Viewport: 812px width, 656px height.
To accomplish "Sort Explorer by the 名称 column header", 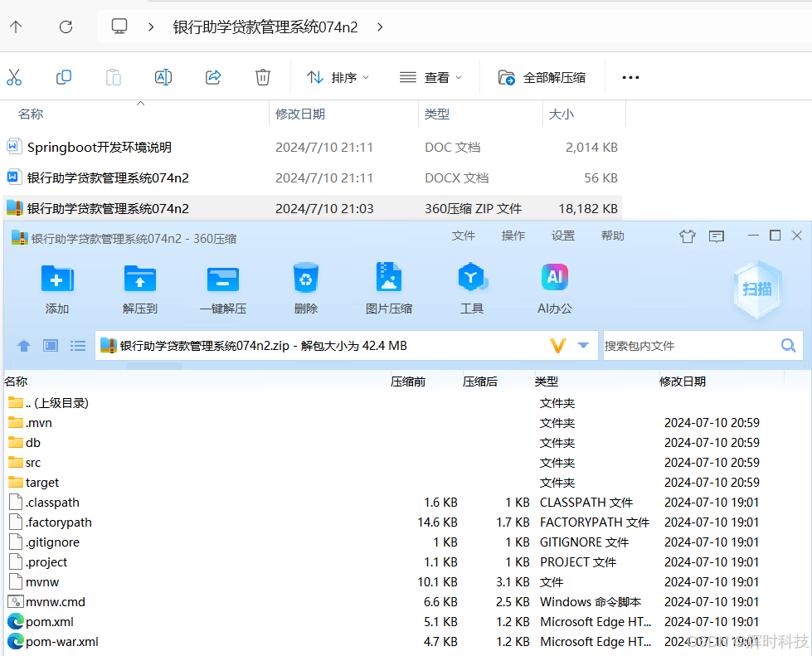I will coord(31,114).
